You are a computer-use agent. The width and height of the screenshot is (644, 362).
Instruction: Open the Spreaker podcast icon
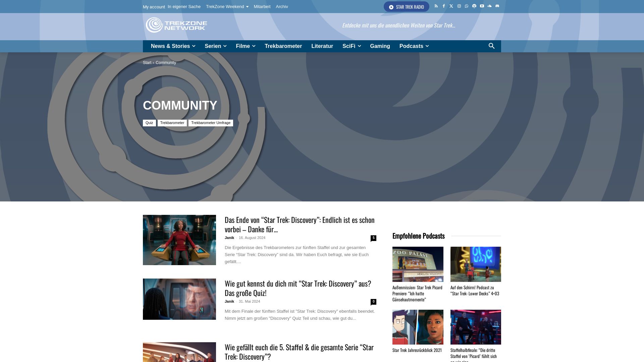click(474, 6)
